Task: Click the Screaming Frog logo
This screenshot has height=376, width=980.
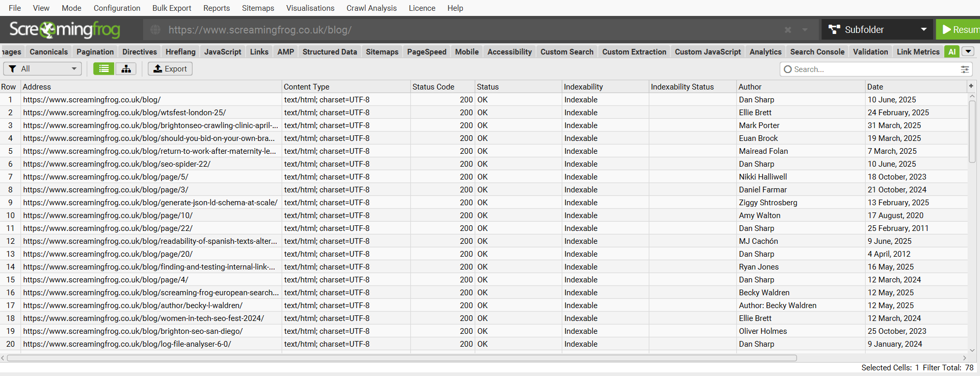Action: [65, 30]
